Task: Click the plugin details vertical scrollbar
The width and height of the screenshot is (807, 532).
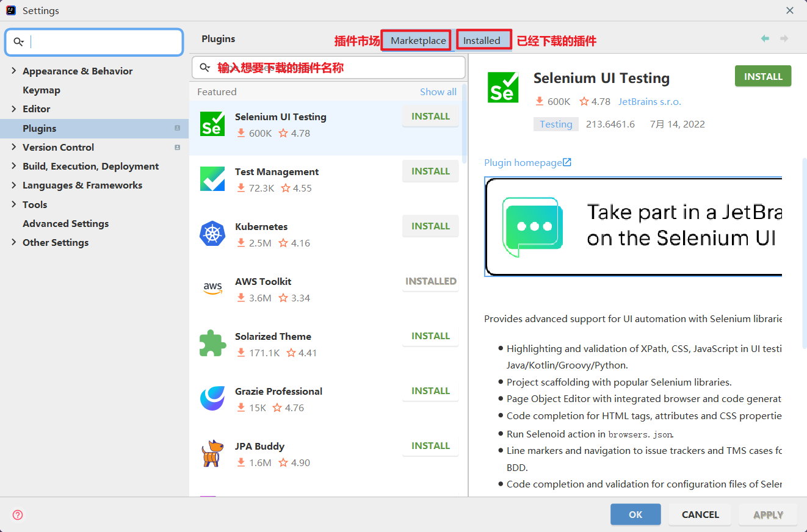Action: pos(804,253)
